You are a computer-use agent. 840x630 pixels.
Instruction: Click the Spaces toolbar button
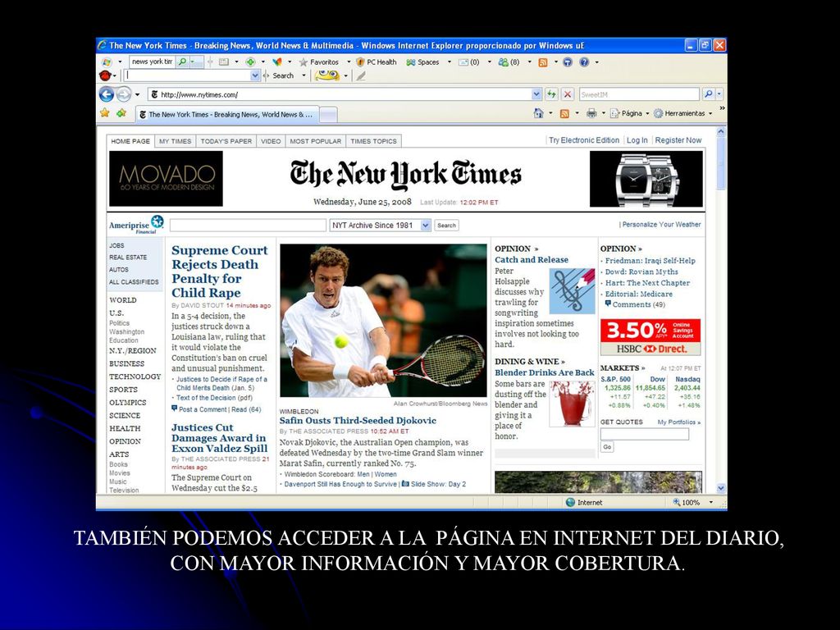pos(422,62)
